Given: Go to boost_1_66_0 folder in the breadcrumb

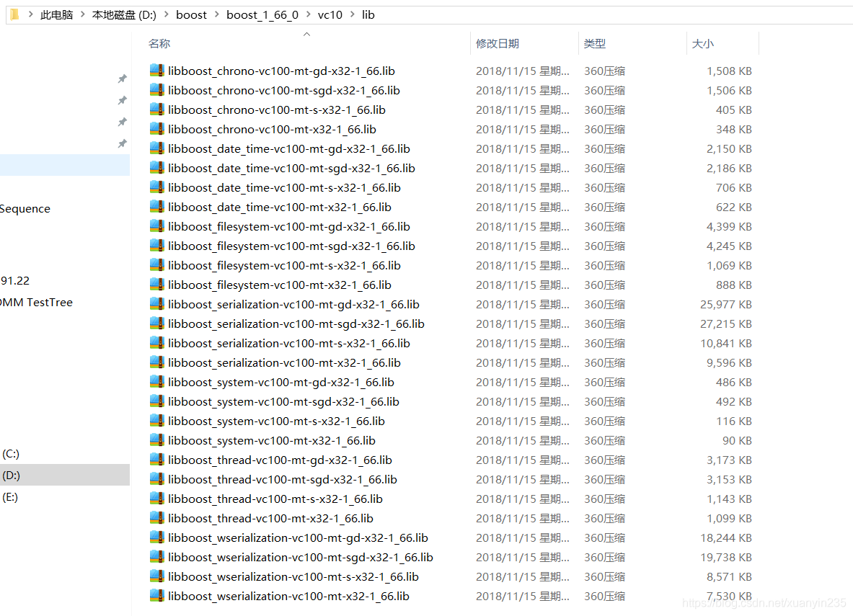Looking at the screenshot, I should (x=262, y=14).
